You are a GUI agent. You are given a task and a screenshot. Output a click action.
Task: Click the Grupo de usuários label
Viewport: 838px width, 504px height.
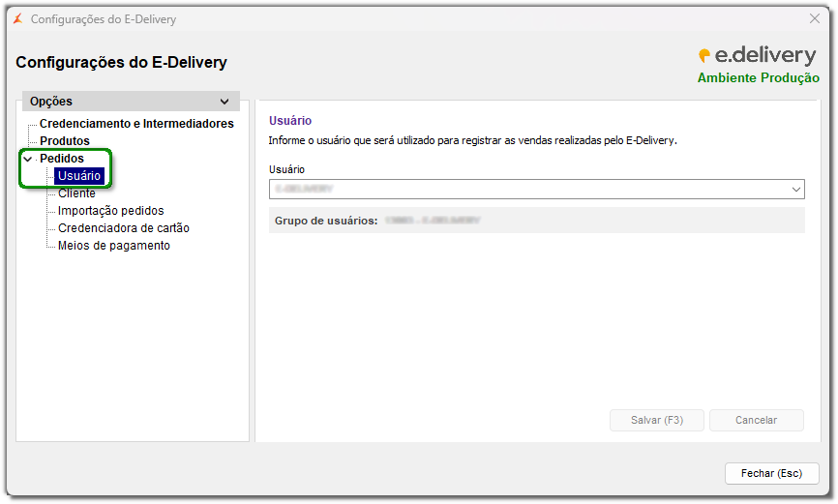pos(326,221)
